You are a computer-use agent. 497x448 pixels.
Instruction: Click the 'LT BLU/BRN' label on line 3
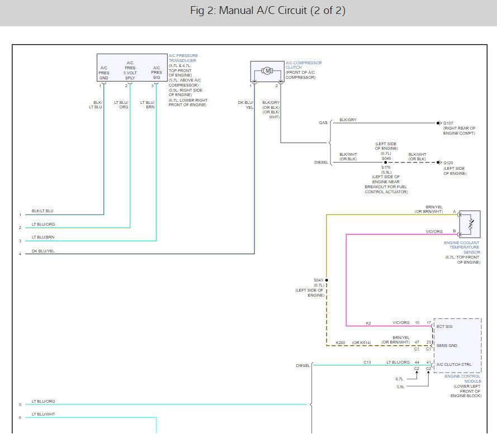tap(43, 237)
